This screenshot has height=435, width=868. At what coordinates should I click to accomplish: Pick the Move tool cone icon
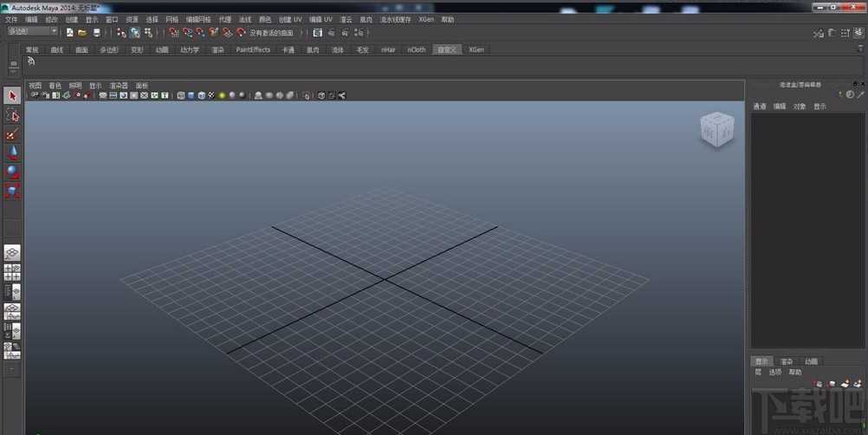point(12,153)
